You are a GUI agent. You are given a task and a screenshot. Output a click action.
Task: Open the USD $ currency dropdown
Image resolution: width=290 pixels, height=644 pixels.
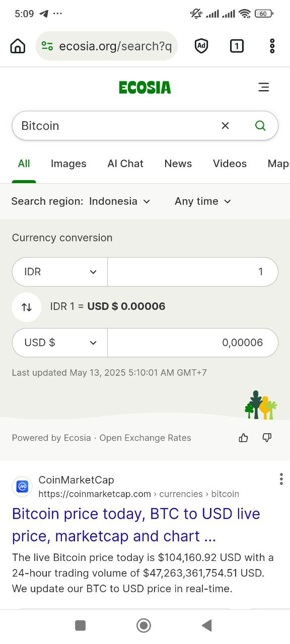pos(60,343)
